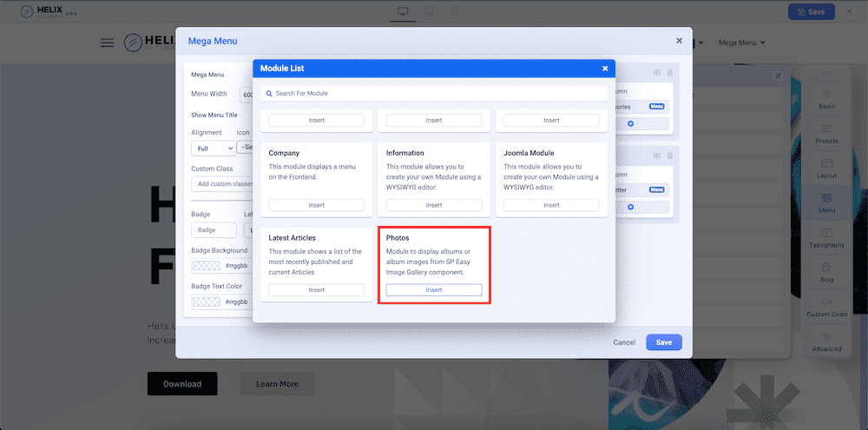Click the Show Menu Title label
The width and height of the screenshot is (868, 430).
click(x=214, y=116)
